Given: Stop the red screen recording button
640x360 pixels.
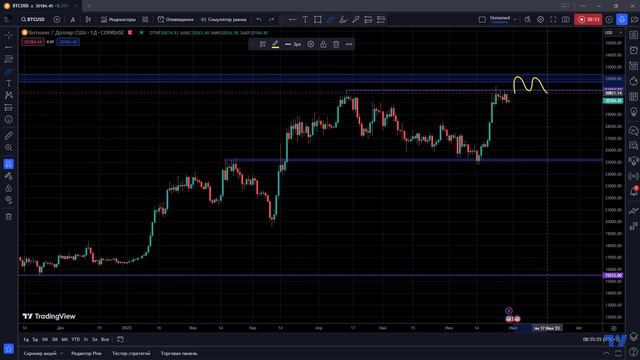Looking at the screenshot, I should [x=588, y=20].
